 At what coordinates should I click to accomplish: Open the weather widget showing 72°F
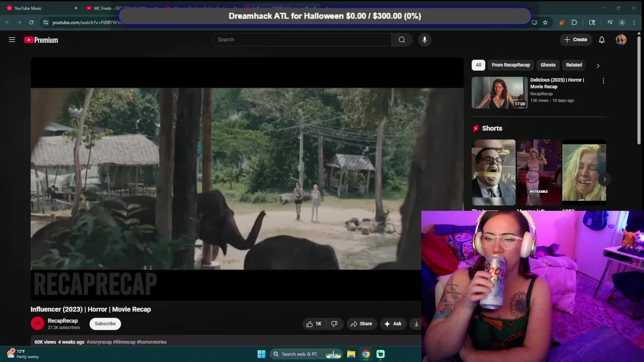[23, 354]
